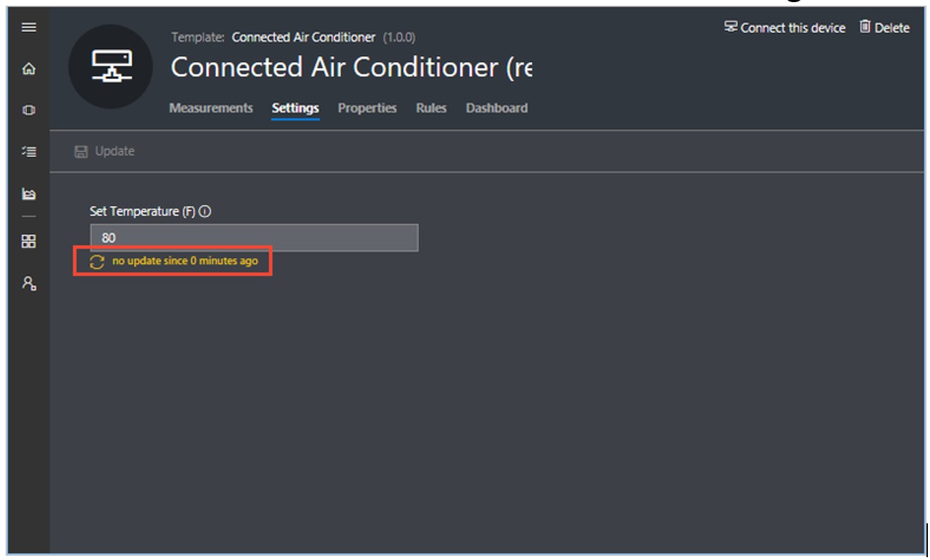Viewport: 930px width, 560px height.
Task: Open the Device Sets sidebar icon
Action: click(29, 151)
